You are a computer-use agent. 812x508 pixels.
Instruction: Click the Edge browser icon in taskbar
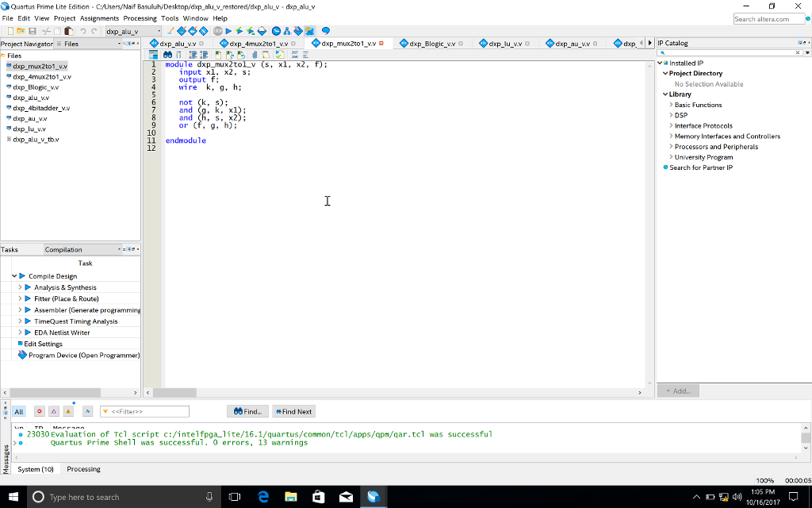[x=263, y=497]
